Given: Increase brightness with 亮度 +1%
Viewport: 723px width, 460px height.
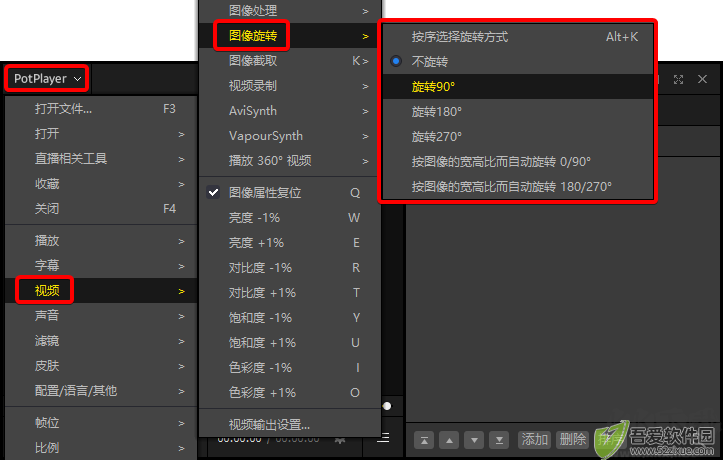Looking at the screenshot, I should (290, 242).
